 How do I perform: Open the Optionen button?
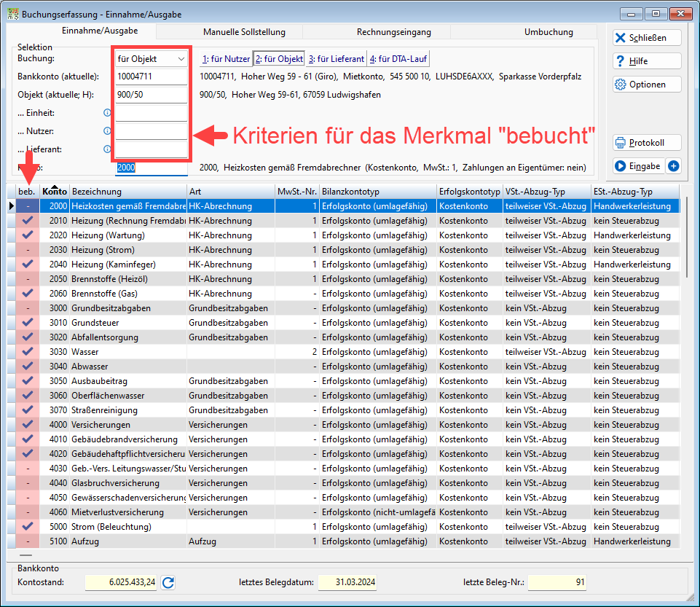pos(647,85)
